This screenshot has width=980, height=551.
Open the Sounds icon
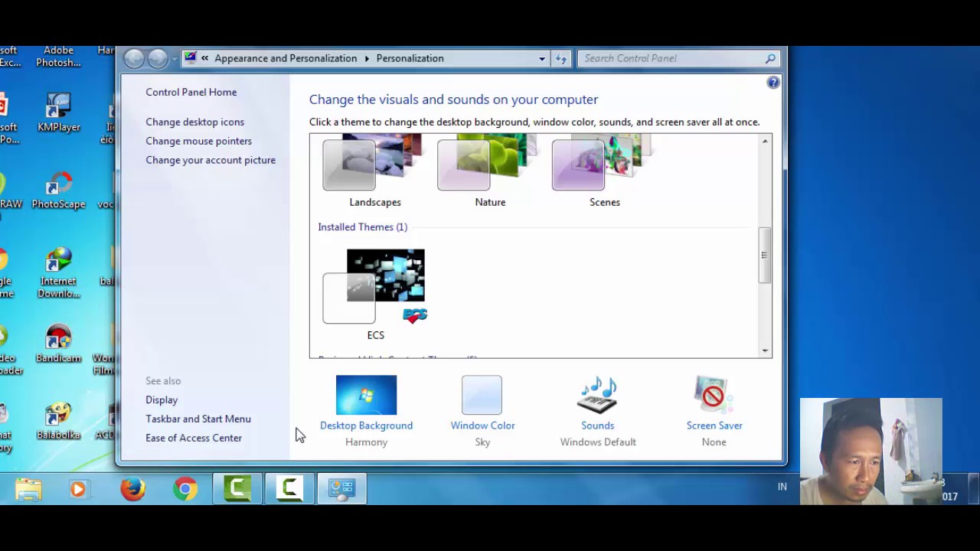click(597, 395)
